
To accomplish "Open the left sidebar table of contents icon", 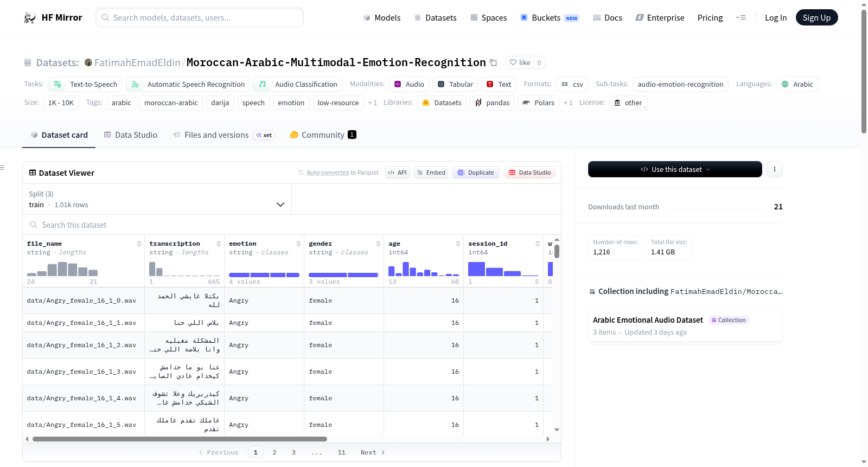I will pos(3,168).
